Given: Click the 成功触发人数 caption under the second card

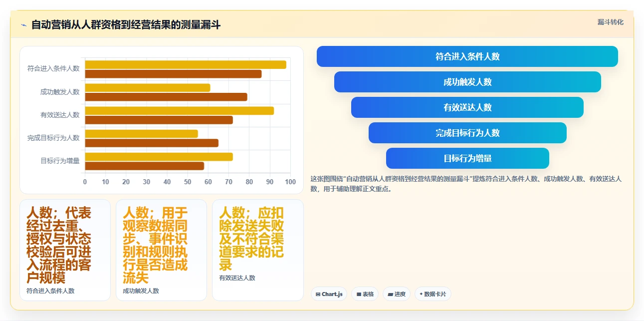Looking at the screenshot, I should pyautogui.click(x=141, y=291).
